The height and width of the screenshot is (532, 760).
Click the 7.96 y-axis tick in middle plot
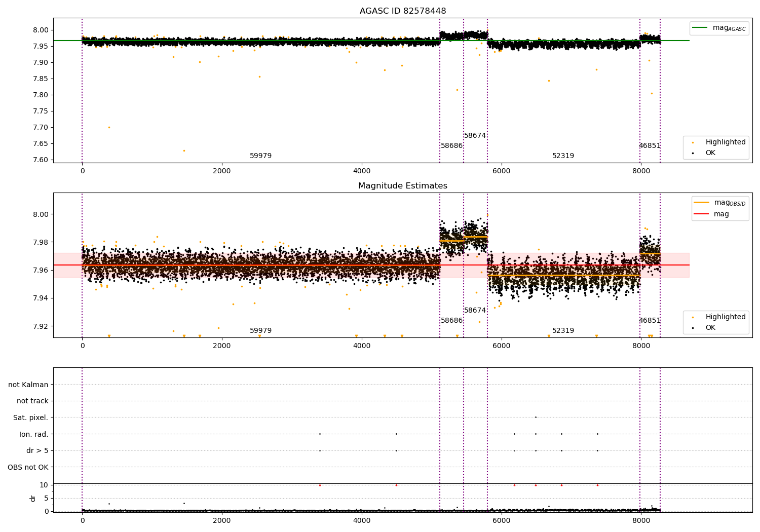tap(41, 270)
